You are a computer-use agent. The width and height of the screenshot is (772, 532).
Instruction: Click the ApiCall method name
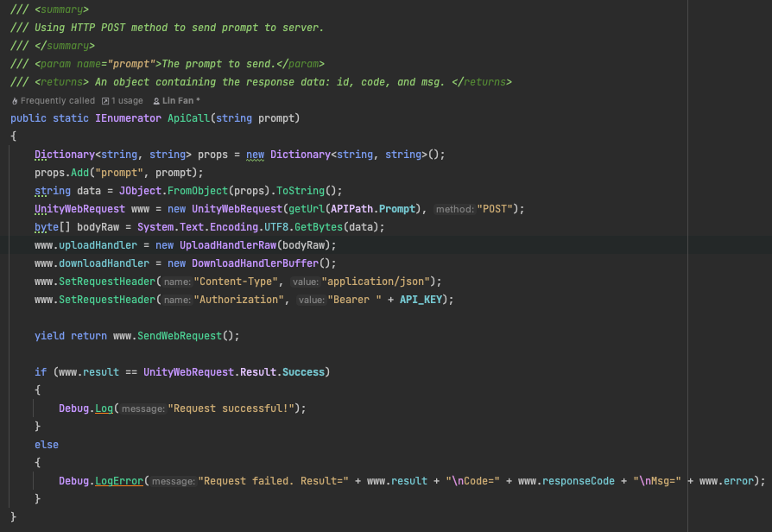pos(187,118)
